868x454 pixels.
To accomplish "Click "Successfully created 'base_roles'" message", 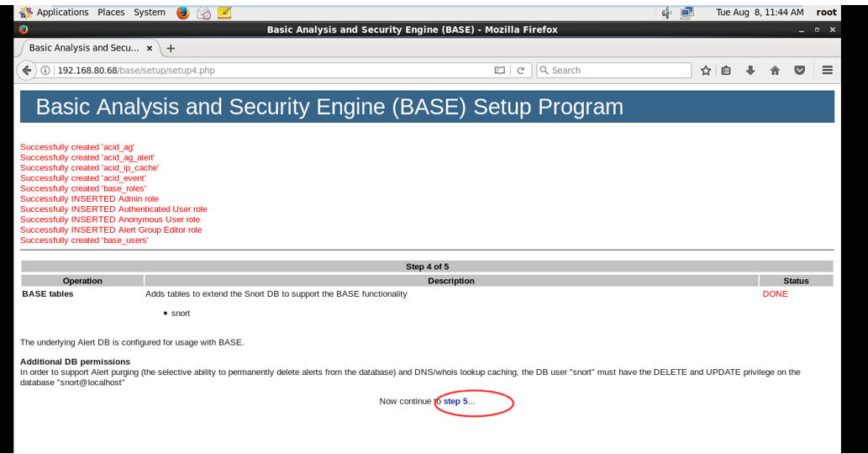I will tap(83, 189).
